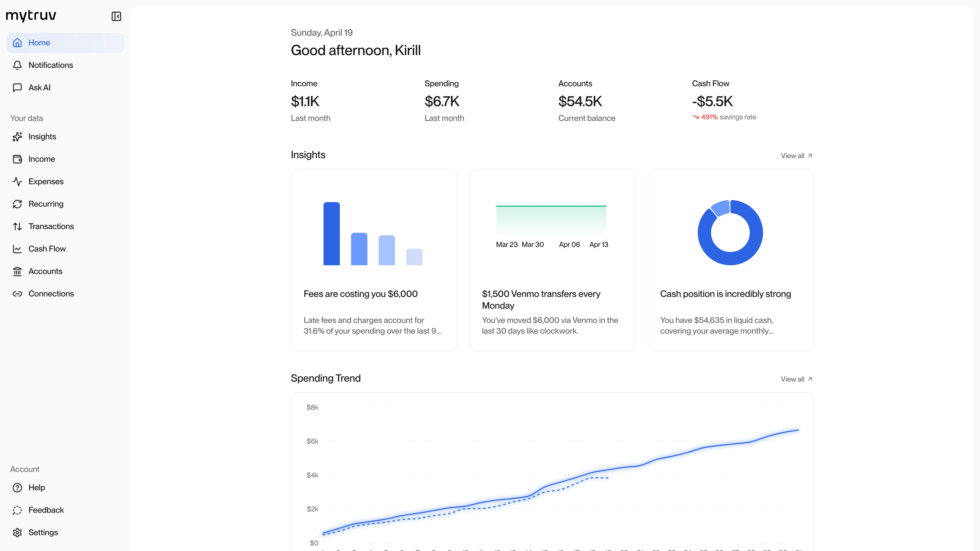Image resolution: width=980 pixels, height=551 pixels.
Task: Go to Notifications in sidebar
Action: coord(65,65)
